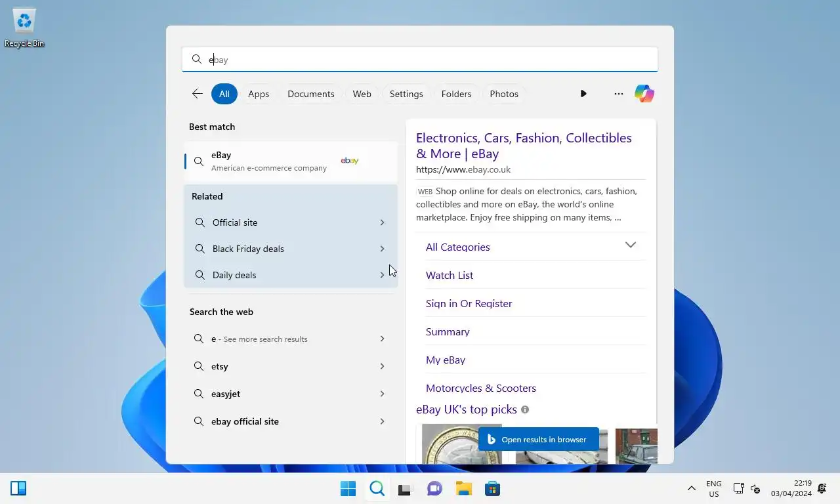This screenshot has width=840, height=504.
Task: Switch to the Settings filter tab
Action: pyautogui.click(x=406, y=94)
